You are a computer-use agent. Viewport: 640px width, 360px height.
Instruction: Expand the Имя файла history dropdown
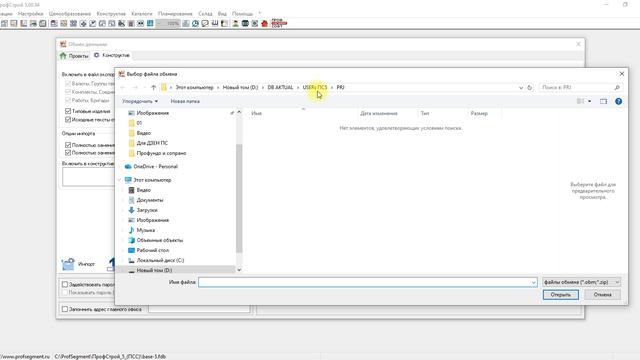pyautogui.click(x=533, y=282)
